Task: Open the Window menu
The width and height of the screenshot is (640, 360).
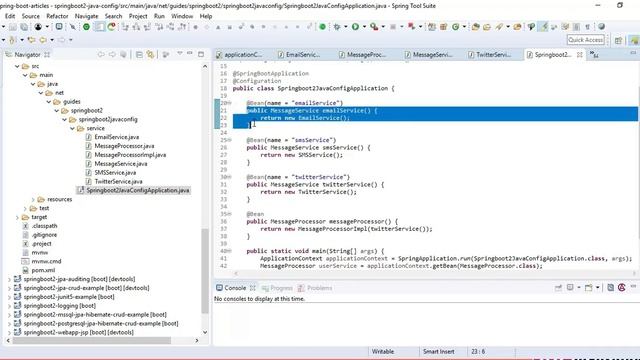Action: pyautogui.click(x=182, y=16)
